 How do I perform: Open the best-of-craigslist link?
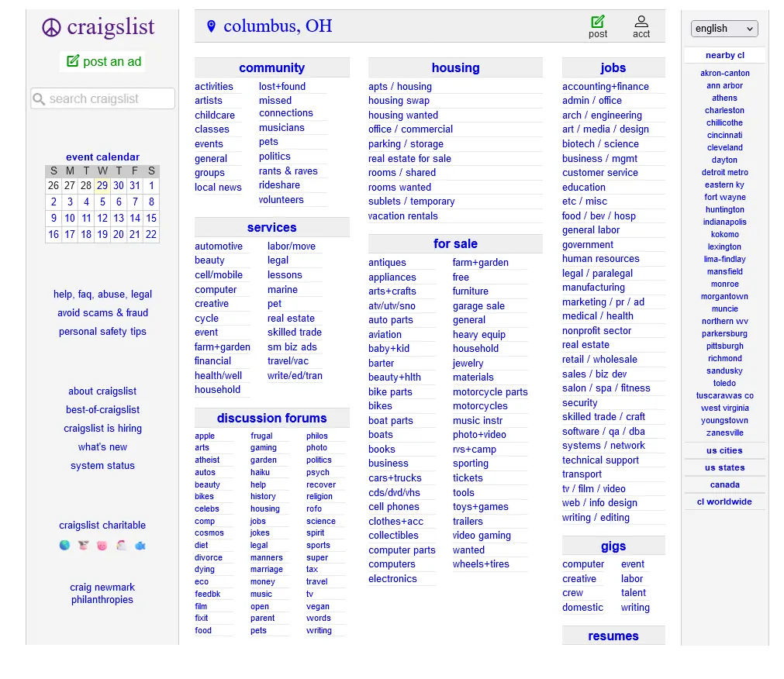(102, 410)
